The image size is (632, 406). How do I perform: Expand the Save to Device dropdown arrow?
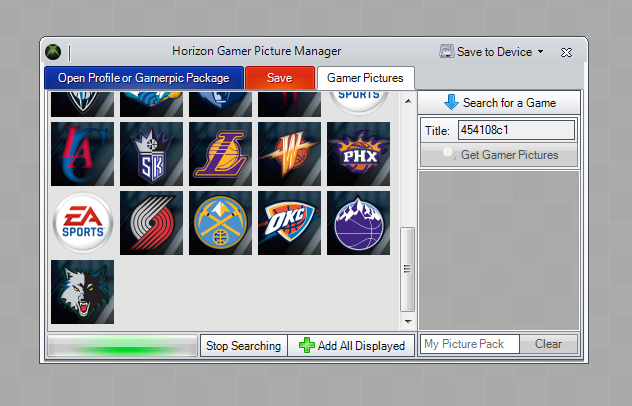coord(541,52)
